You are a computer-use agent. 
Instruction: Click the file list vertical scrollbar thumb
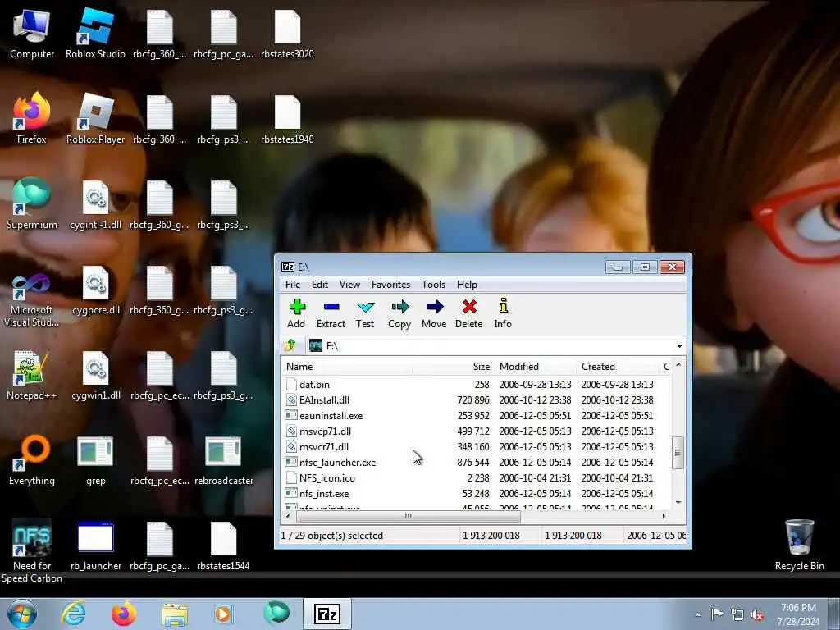point(678,453)
